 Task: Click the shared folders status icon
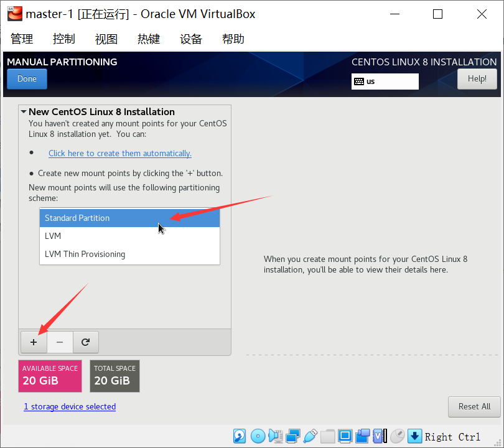pos(327,436)
